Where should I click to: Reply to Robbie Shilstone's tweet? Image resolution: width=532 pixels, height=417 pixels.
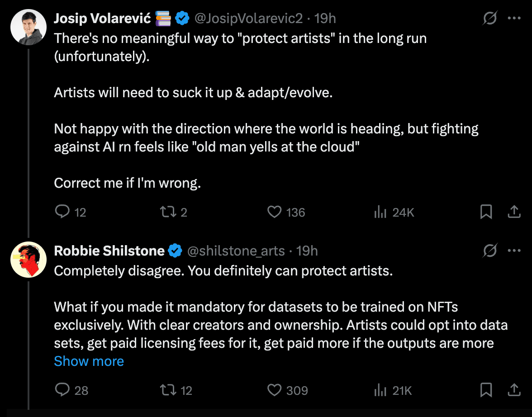pyautogui.click(x=62, y=390)
